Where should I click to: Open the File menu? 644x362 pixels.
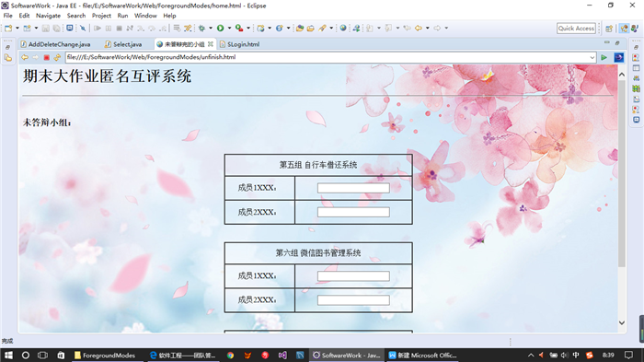point(7,16)
